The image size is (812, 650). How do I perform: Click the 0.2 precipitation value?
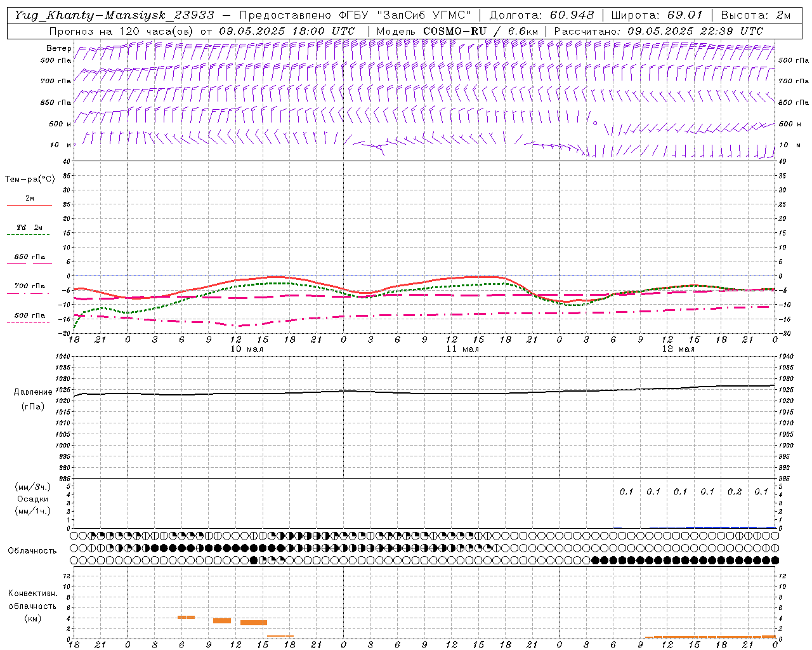[735, 491]
